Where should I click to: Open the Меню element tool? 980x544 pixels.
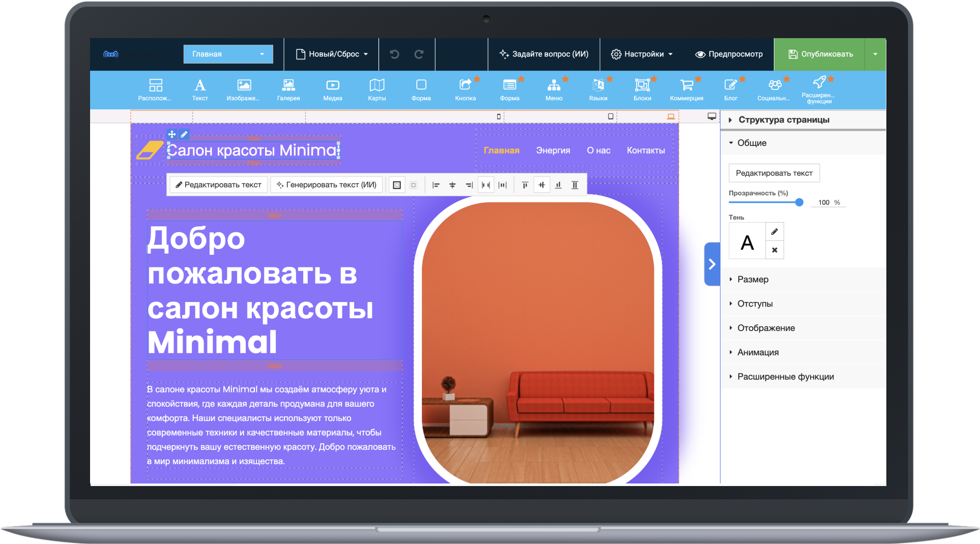coord(554,89)
